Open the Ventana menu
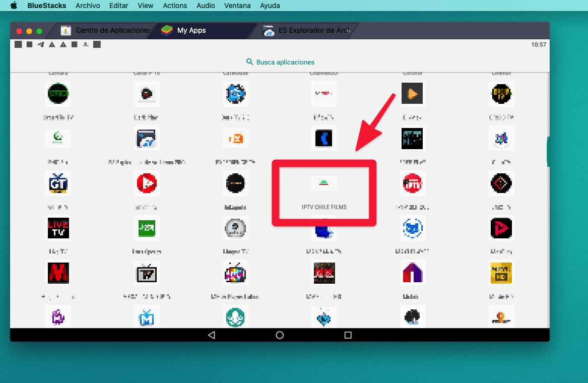Screen dimensions: 588x383 237,6
